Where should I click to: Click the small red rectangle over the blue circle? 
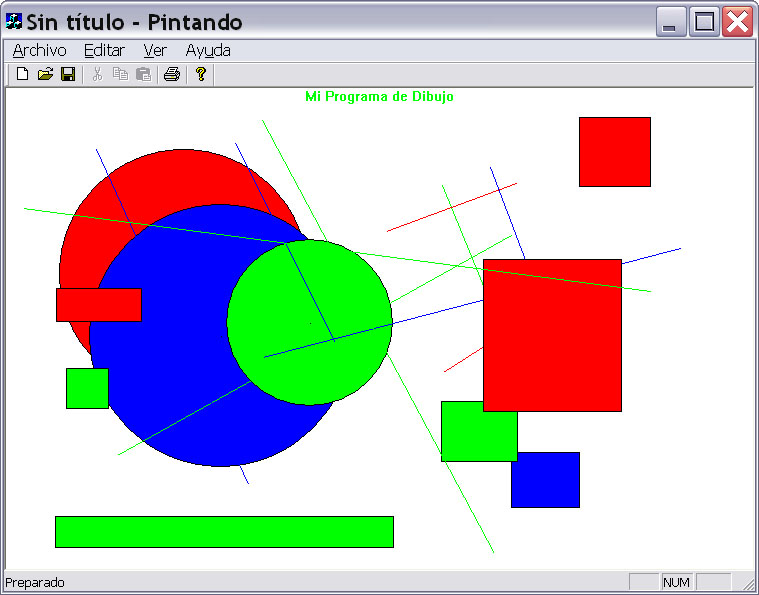click(99, 305)
